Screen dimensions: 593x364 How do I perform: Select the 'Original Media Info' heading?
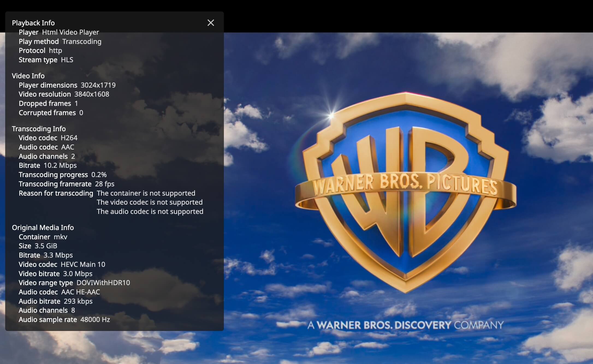pos(43,228)
